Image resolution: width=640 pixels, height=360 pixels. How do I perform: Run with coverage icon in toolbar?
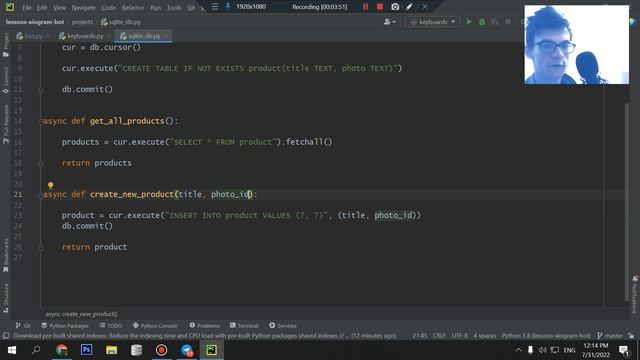tap(495, 22)
